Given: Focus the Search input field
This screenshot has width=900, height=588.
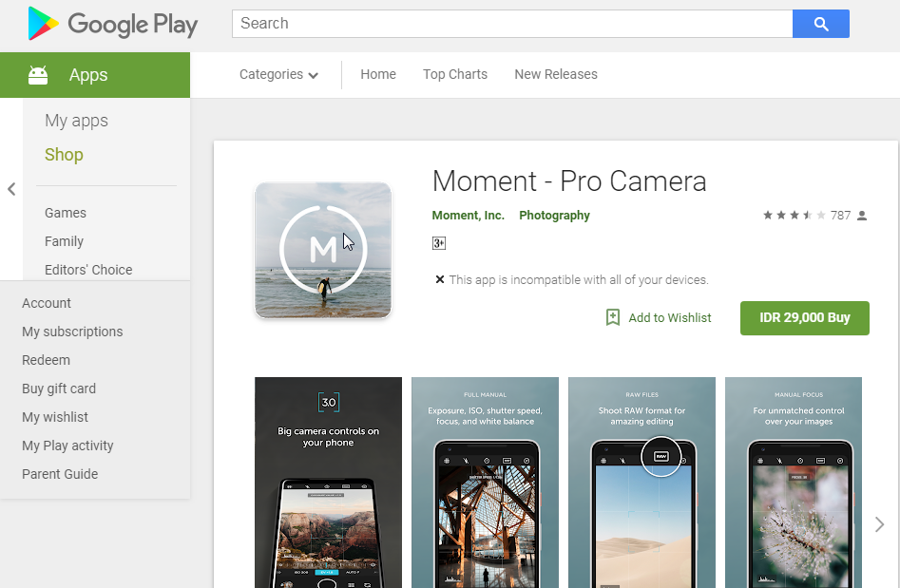Looking at the screenshot, I should click(x=512, y=24).
